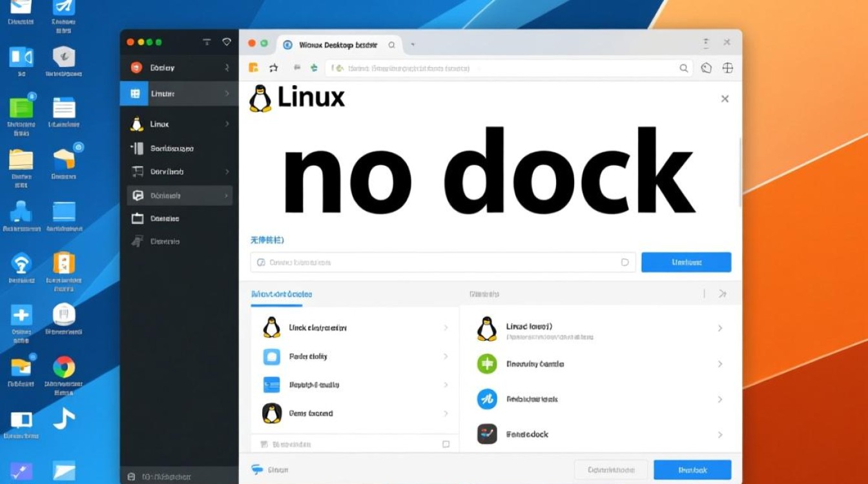Image resolution: width=868 pixels, height=484 pixels.
Task: Expand the chevron next to the first list entry
Action: [446, 328]
